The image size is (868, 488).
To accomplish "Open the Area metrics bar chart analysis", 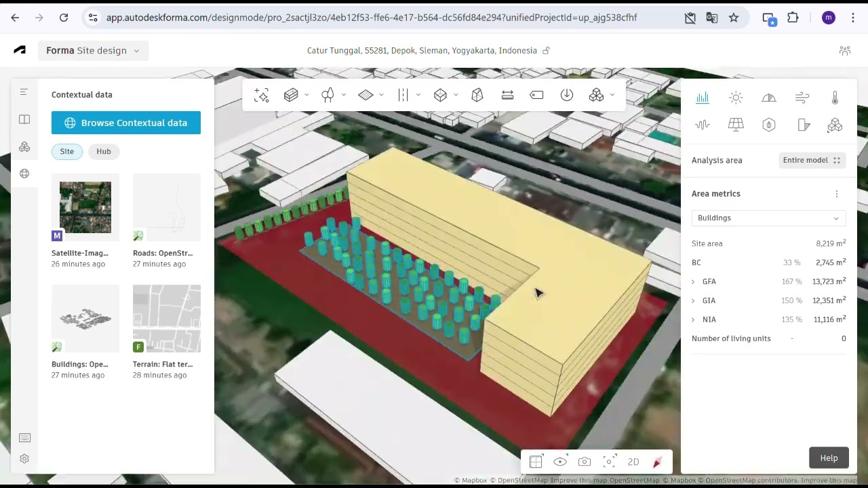I will pos(703,98).
